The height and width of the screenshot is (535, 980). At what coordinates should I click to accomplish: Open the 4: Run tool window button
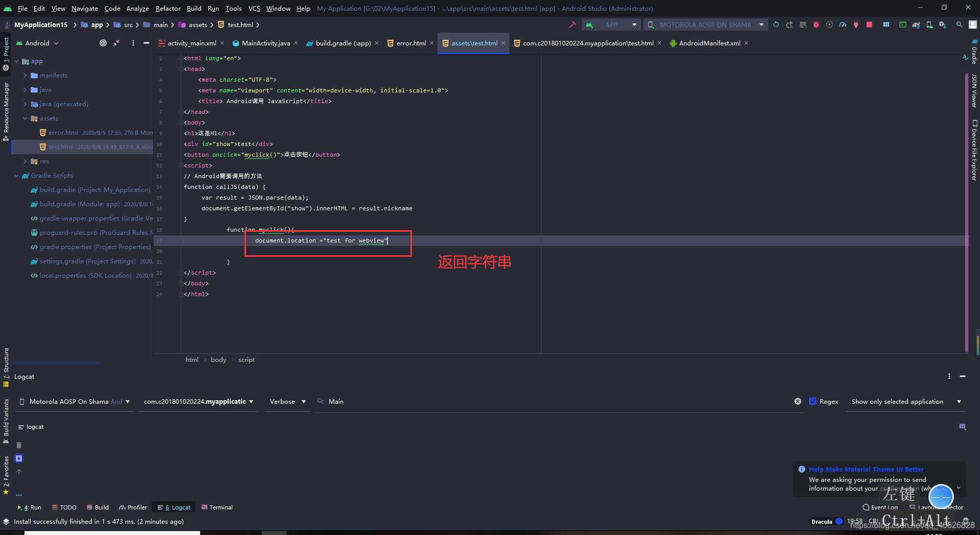pos(29,507)
